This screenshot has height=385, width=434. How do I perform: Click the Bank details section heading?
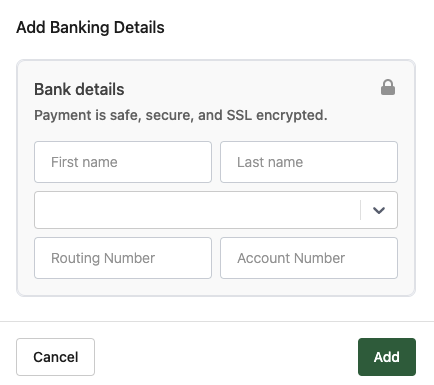point(79,89)
